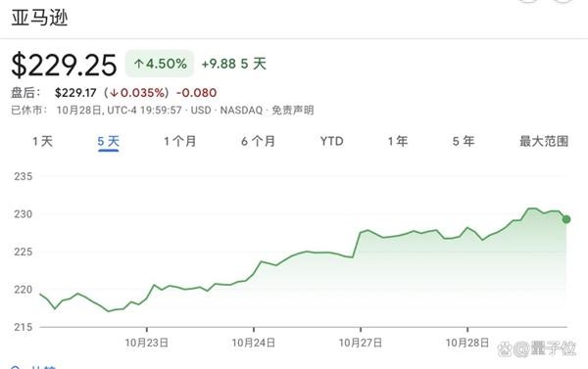Click the green end-point dot on chart
This screenshot has width=588, height=369.
566,219
